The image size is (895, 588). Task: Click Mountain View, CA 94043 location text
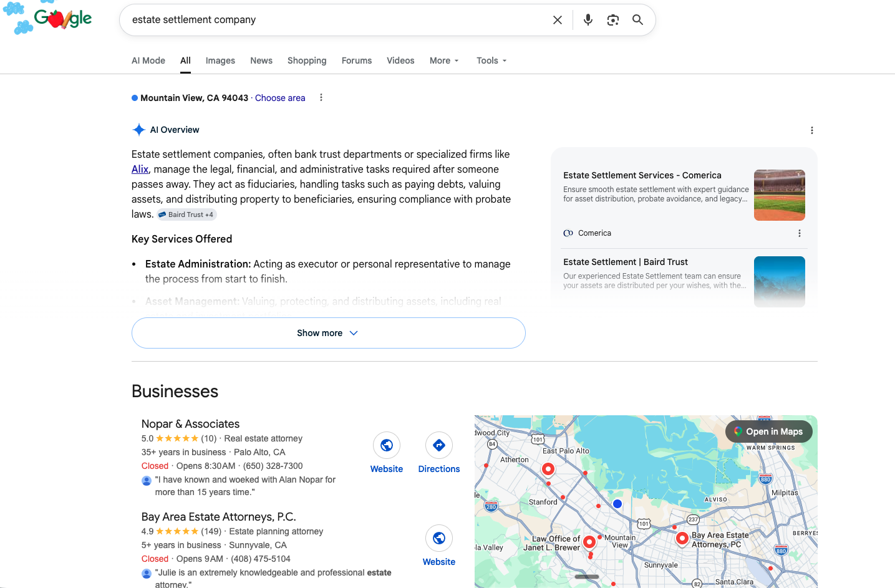pos(194,98)
